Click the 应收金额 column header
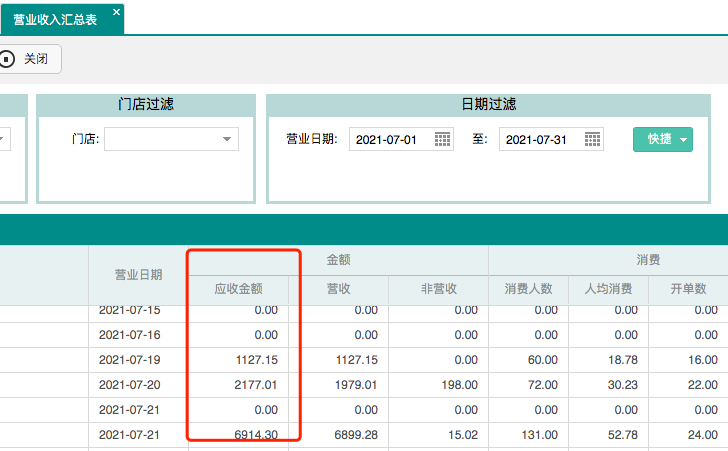The image size is (728, 451). tap(238, 289)
